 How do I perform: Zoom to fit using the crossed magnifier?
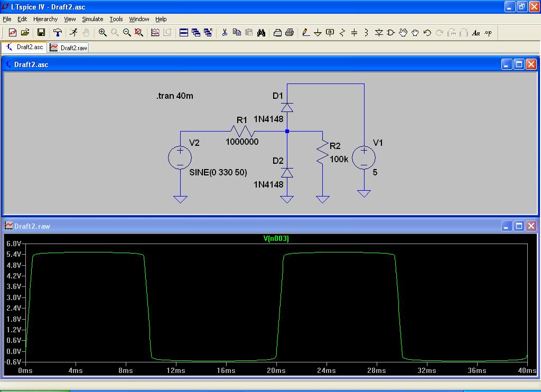[139, 32]
